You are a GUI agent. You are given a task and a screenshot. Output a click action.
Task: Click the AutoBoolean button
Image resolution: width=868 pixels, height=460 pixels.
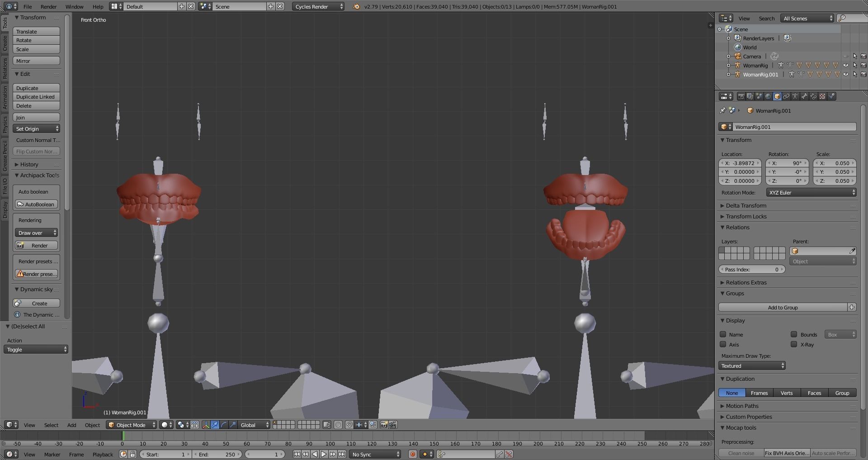[36, 204]
